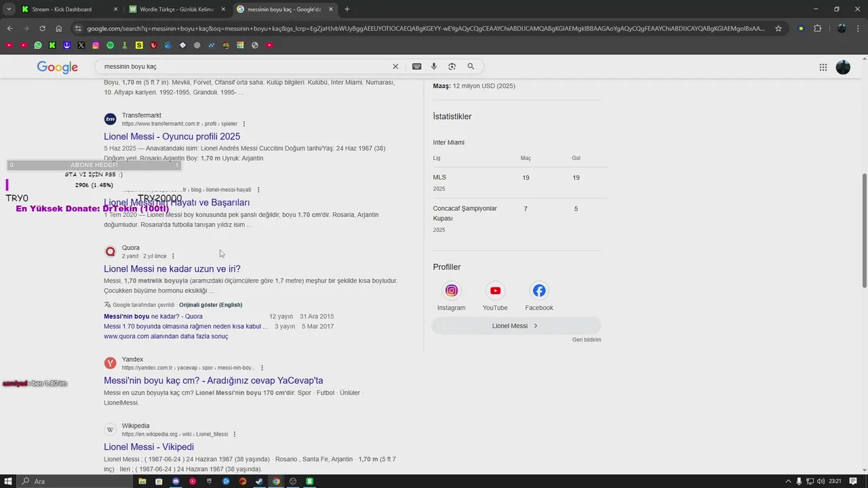
Task: Open options for lionel-messi-hayati blog result
Action: tap(258, 190)
